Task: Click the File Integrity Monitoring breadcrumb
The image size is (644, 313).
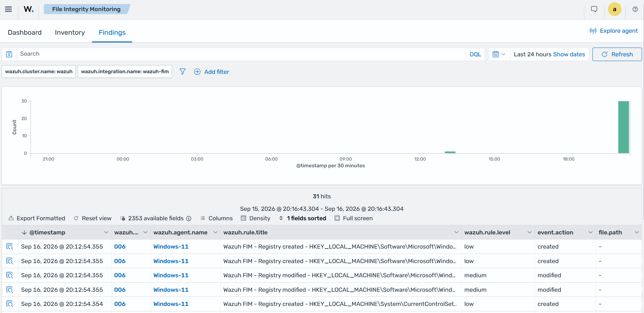Action: coord(86,9)
